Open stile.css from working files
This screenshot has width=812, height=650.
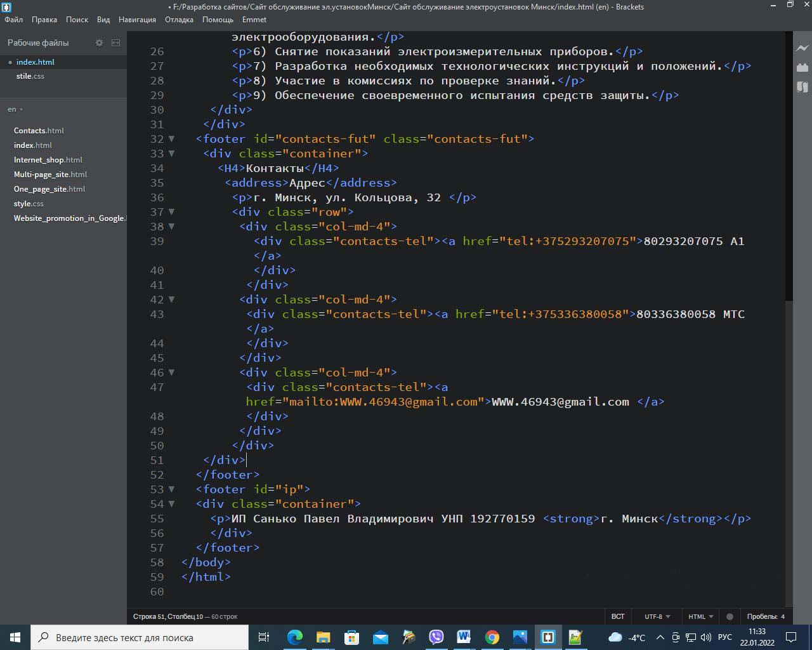pos(30,76)
